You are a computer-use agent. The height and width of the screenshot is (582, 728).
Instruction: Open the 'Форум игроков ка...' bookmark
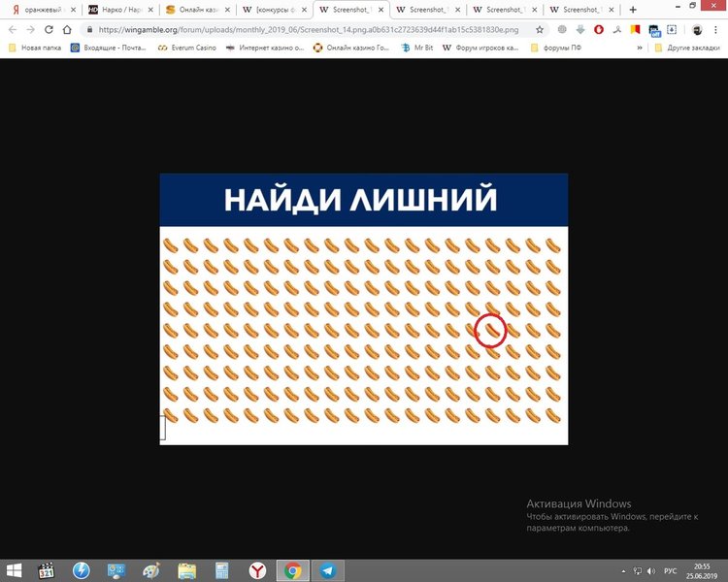click(x=480, y=48)
